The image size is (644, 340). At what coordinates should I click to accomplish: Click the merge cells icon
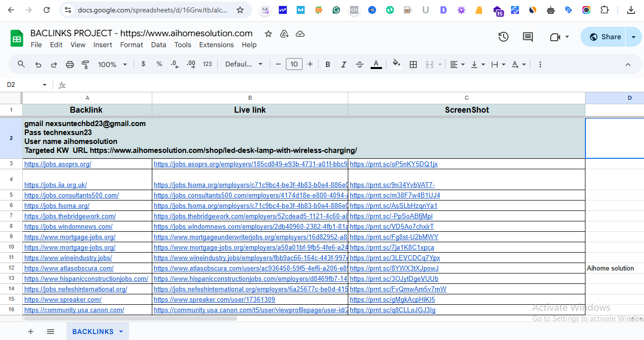tap(429, 65)
